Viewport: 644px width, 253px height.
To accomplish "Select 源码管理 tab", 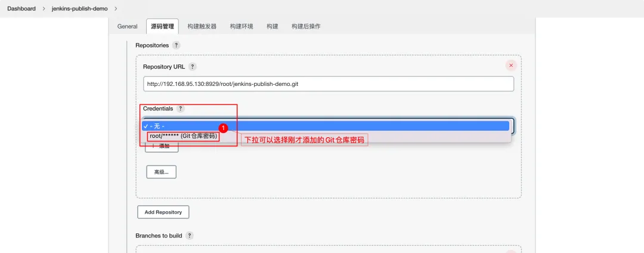I will [162, 26].
